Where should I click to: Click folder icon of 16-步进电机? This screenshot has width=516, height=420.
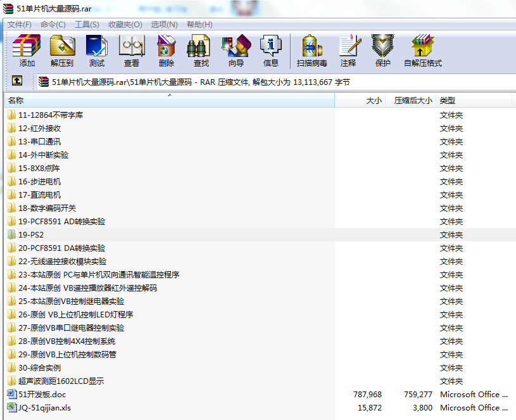click(11, 181)
